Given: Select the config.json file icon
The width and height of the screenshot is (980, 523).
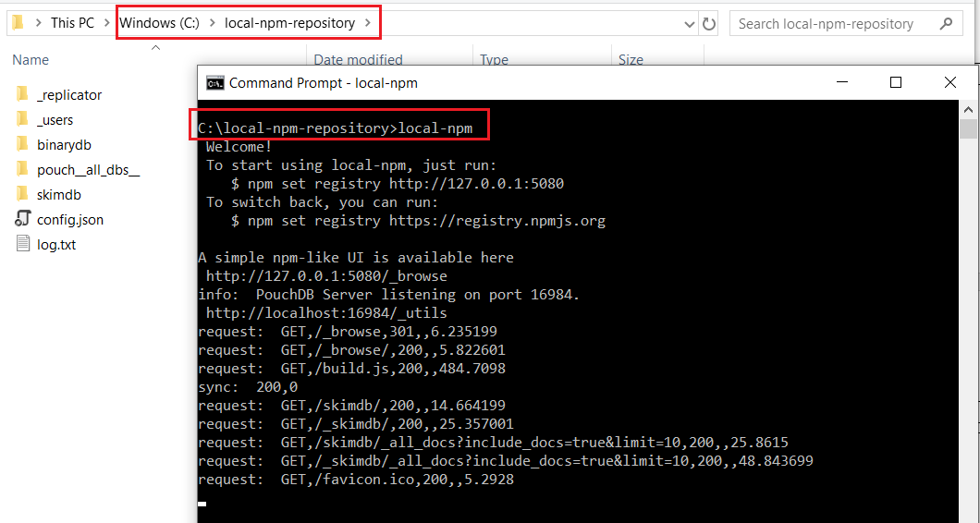Looking at the screenshot, I should tap(22, 219).
